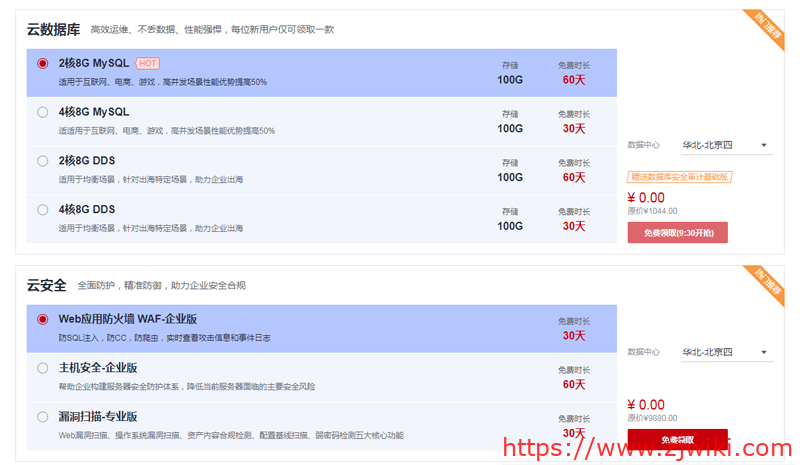Click 漏洞扫描-专业版 title text
This screenshot has width=800, height=465.
coord(98,417)
